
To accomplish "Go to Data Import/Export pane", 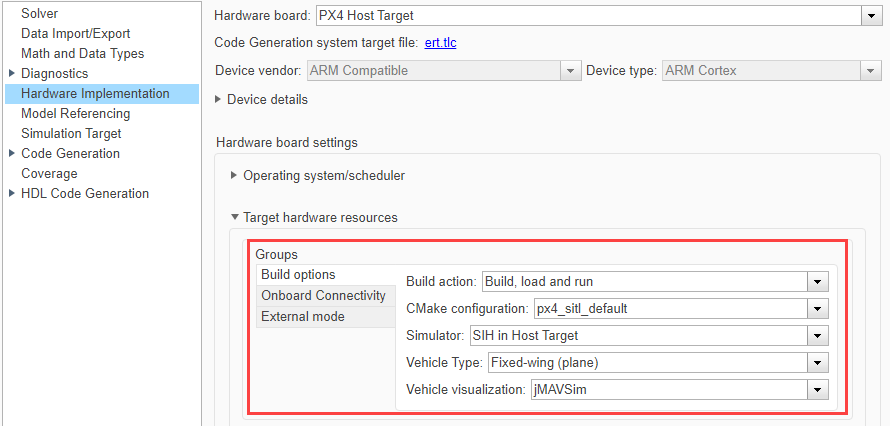I will (76, 34).
